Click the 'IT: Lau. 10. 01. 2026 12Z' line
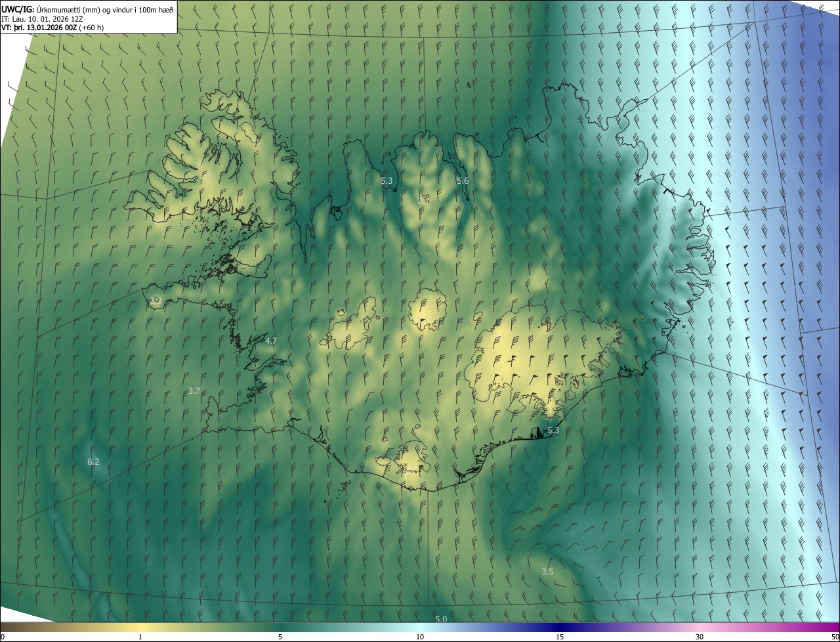The width and height of the screenshot is (840, 642). tap(42, 19)
